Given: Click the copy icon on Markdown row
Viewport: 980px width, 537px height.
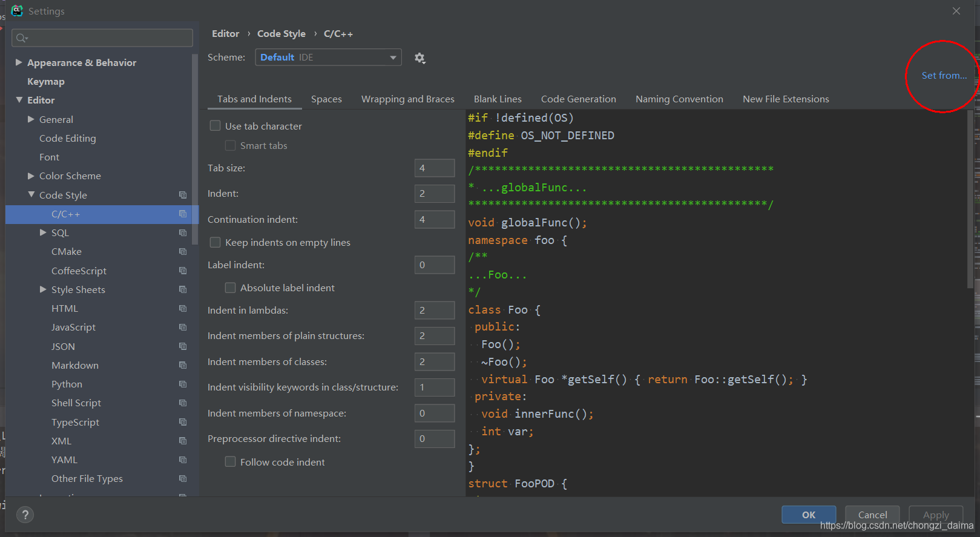Looking at the screenshot, I should tap(183, 365).
